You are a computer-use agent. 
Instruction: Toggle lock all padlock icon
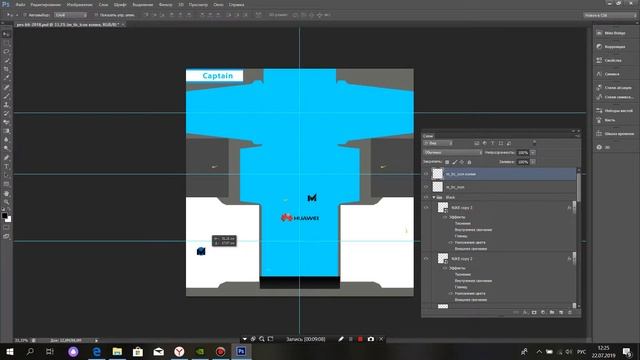point(469,162)
